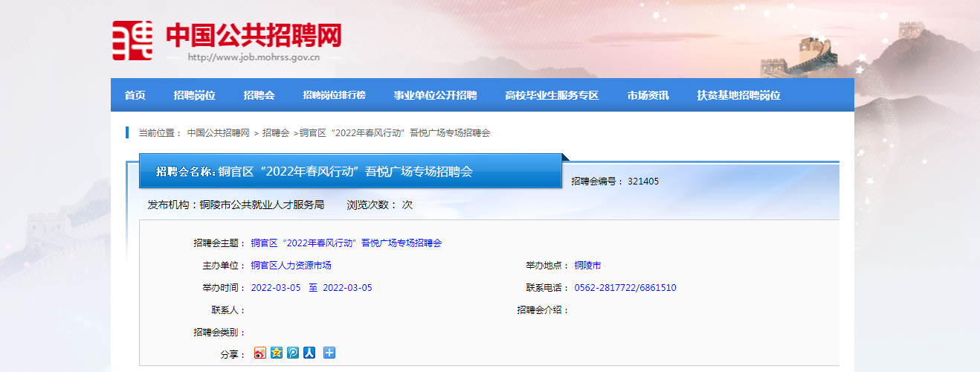
Task: Share via Tencent Weibo icon
Action: pos(293,353)
